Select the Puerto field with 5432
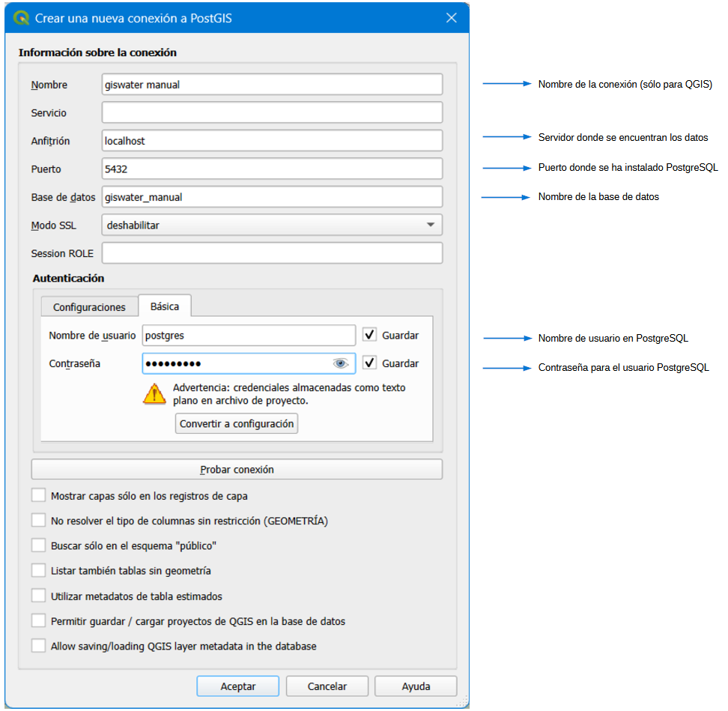Screen dimensions: 728x711 tap(272, 169)
